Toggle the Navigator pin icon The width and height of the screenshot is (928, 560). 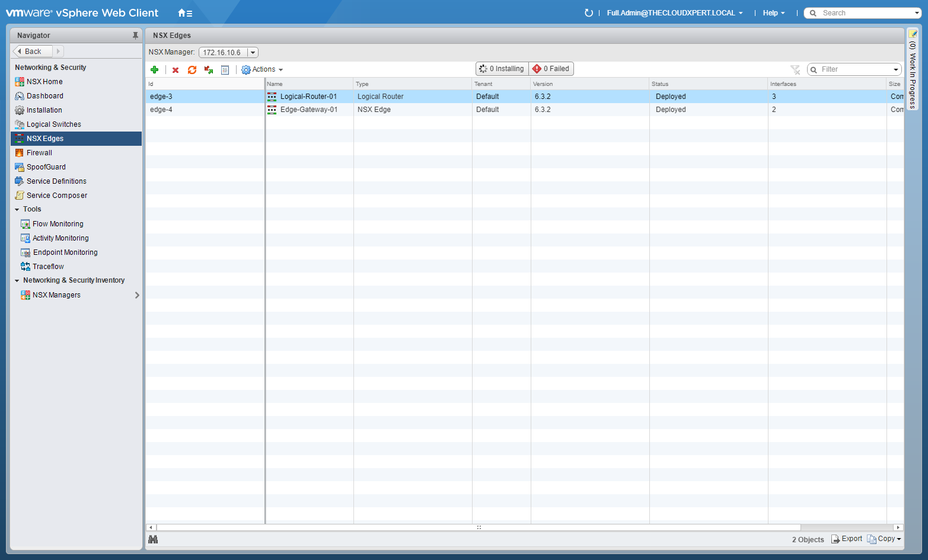(135, 36)
